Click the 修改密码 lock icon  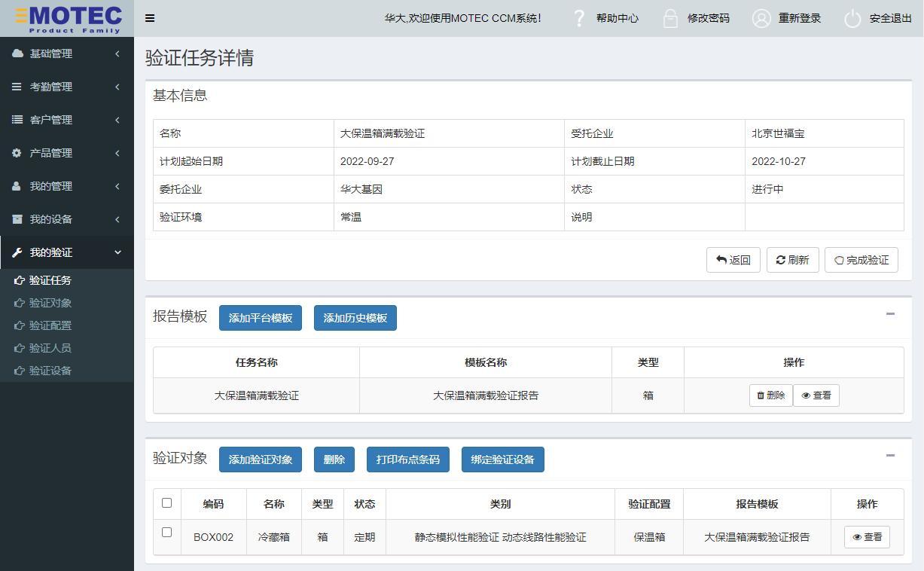(668, 18)
